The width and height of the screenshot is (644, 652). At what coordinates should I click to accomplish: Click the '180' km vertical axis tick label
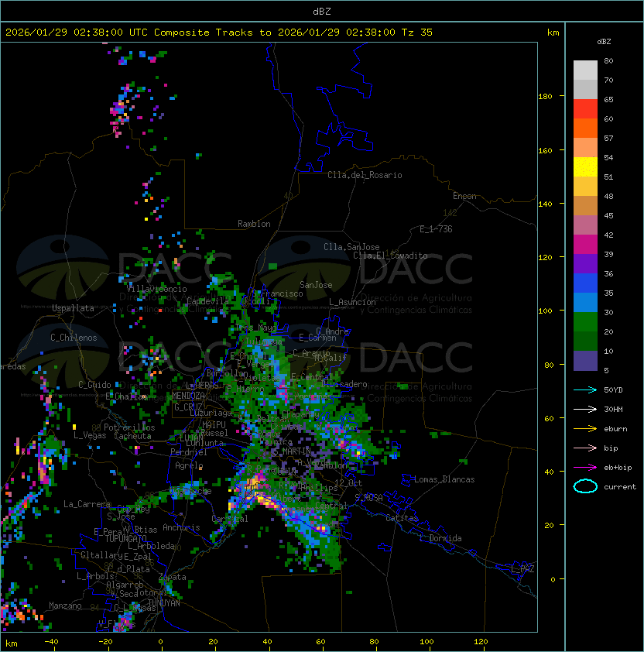[545, 96]
